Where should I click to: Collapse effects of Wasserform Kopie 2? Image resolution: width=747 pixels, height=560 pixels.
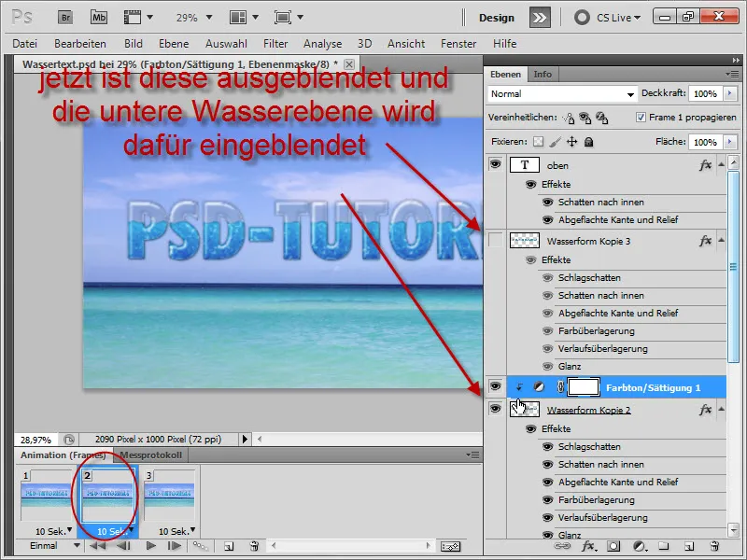pyautogui.click(x=721, y=409)
